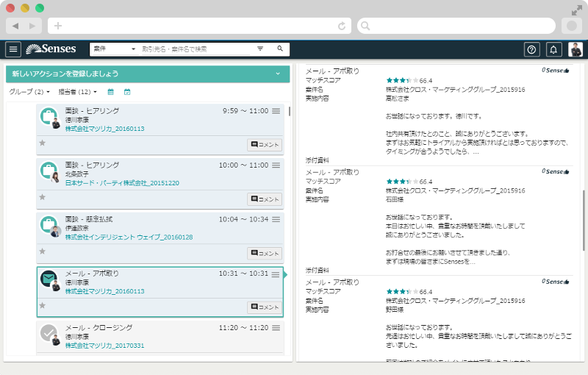Open the notifications bell
Screen dimensions: 588x375
[553, 49]
